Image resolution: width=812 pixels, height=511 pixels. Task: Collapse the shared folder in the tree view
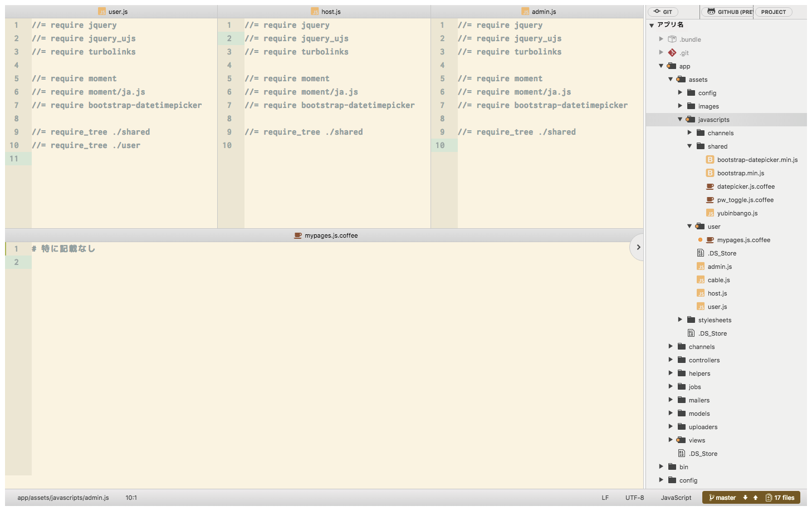click(689, 146)
